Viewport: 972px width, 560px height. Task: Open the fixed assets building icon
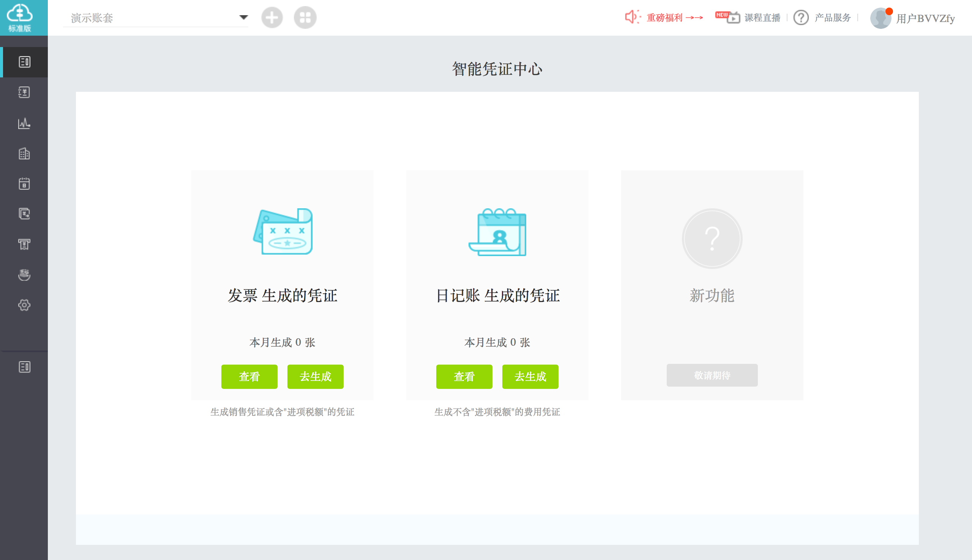pos(24,153)
